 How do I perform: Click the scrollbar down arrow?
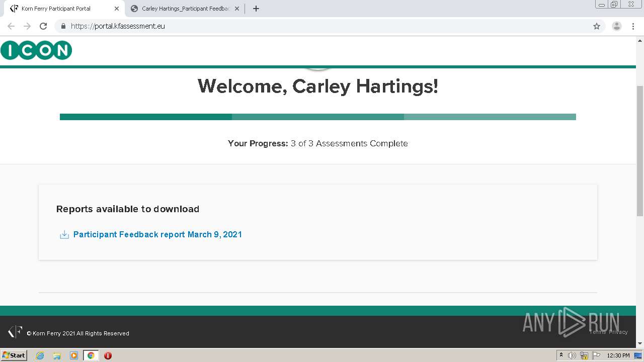tap(640, 343)
